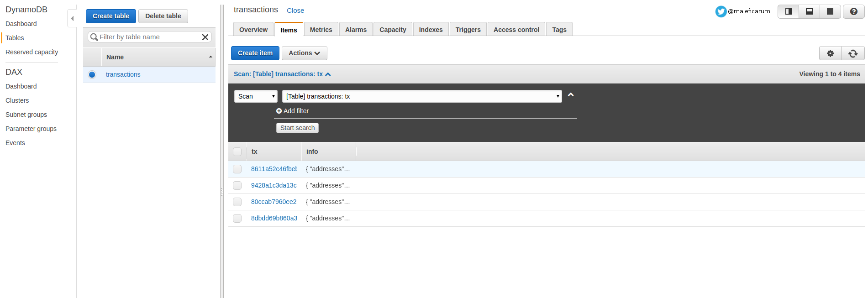Click the info column header
Screen dimensions: 868x298
tap(329, 152)
